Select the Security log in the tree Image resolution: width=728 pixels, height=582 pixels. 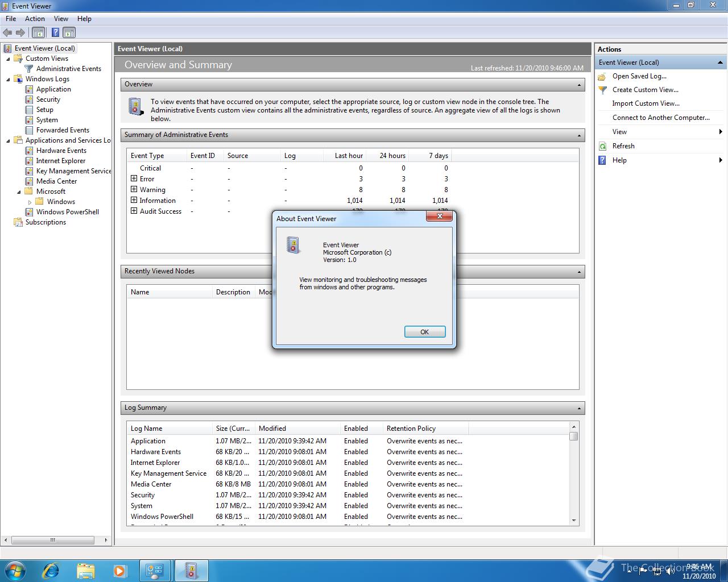click(48, 99)
